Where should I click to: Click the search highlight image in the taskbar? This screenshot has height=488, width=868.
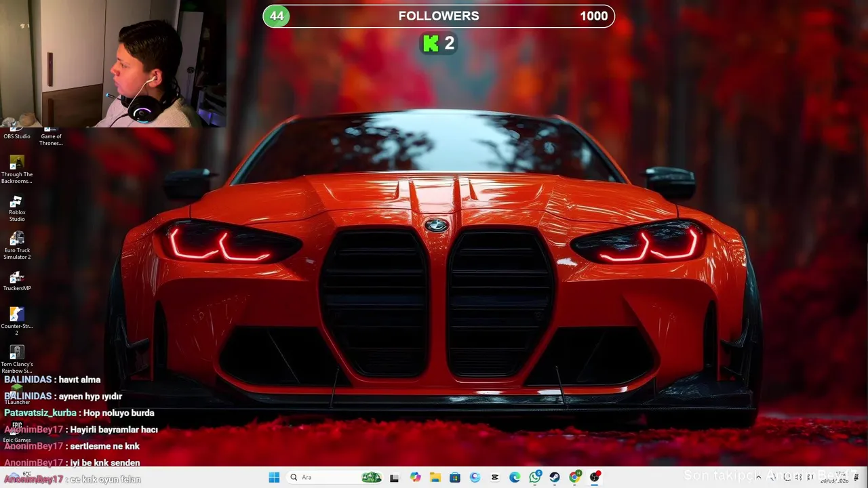pos(371,477)
